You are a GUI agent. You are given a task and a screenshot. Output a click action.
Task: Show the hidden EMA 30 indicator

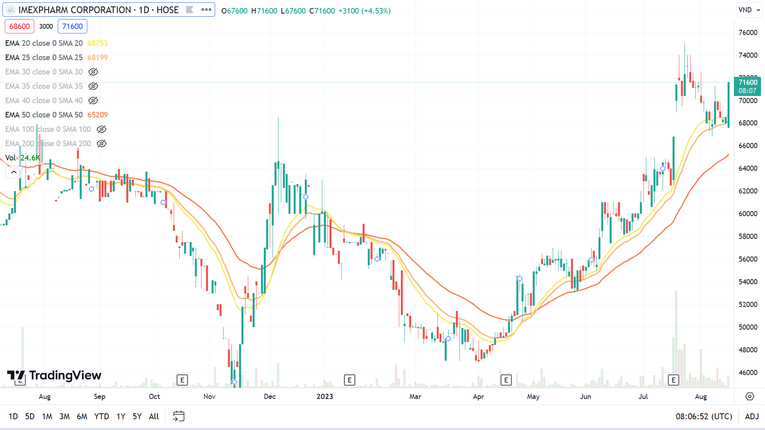(x=93, y=72)
